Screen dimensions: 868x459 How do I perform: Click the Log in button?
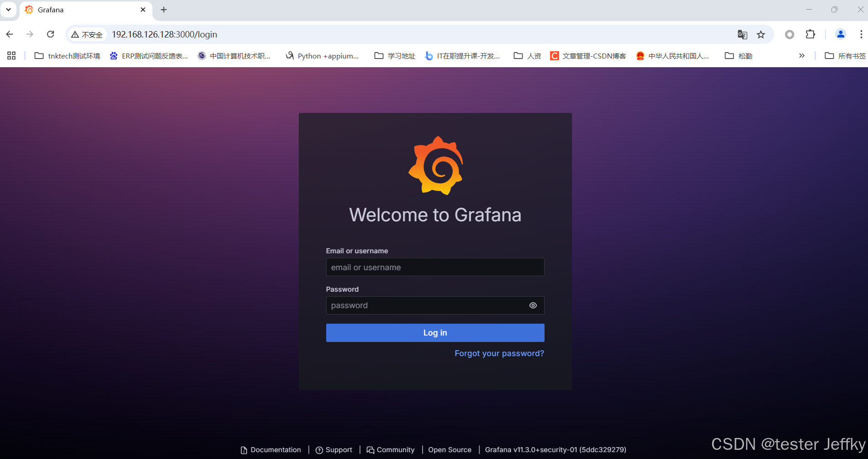[435, 333]
